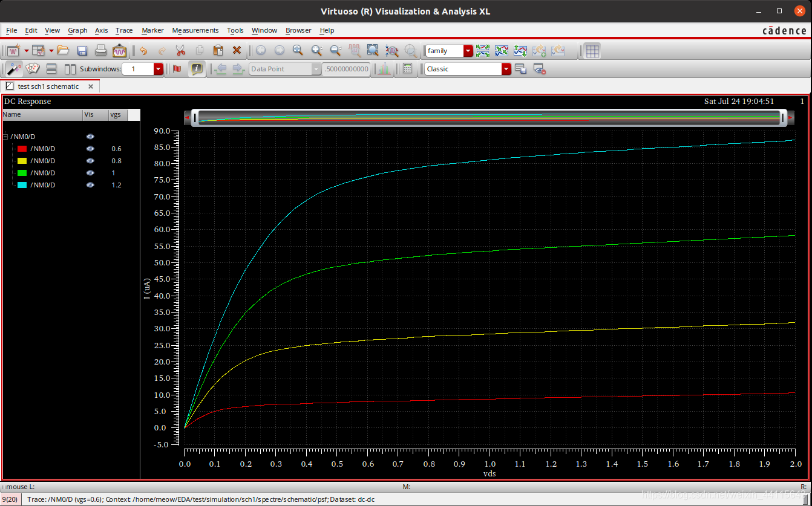Click the zoom in magnifier icon
812x506 pixels.
(316, 51)
